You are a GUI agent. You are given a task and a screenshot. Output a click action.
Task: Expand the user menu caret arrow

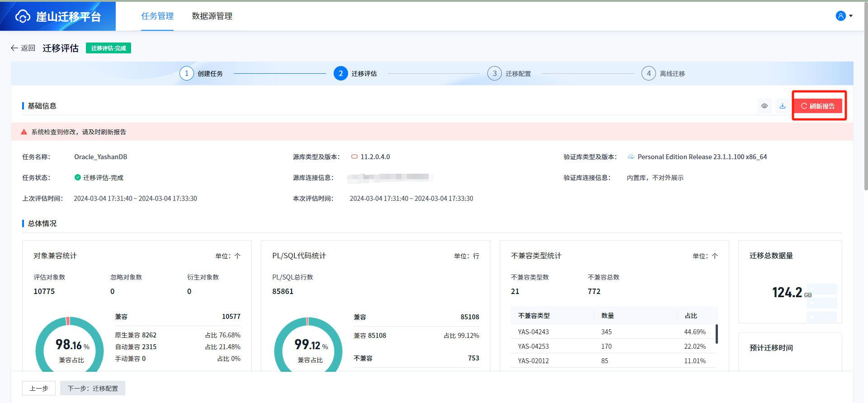point(851,16)
